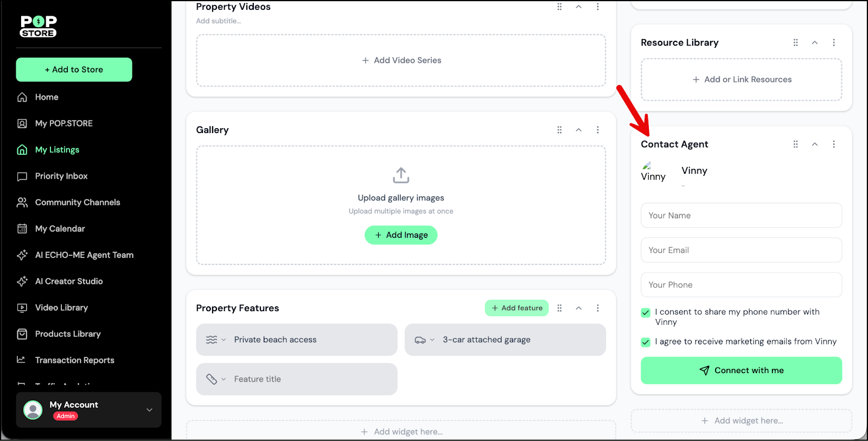Open three-dot menu for Contact Agent widget
Image resolution: width=868 pixels, height=441 pixels.
coord(834,144)
